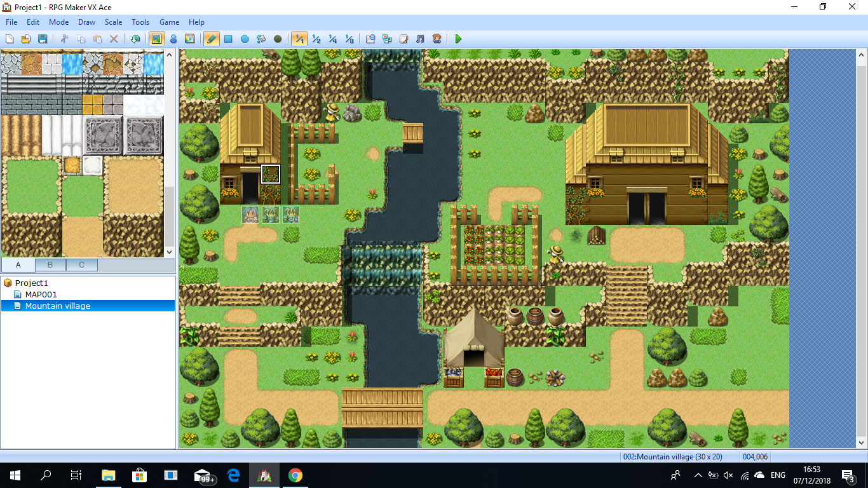This screenshot has width=868, height=488.
Task: Click the Open Project folder icon
Action: (x=26, y=39)
